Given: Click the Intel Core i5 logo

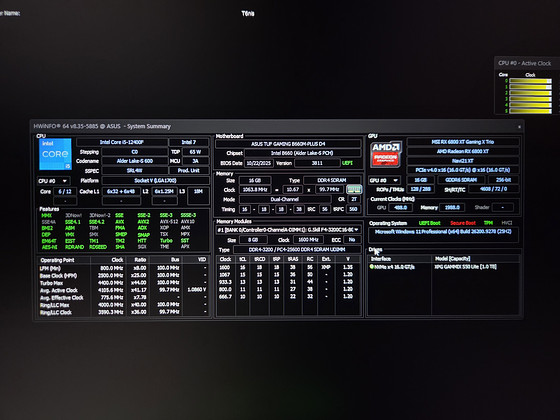Looking at the screenshot, I should pos(55,154).
